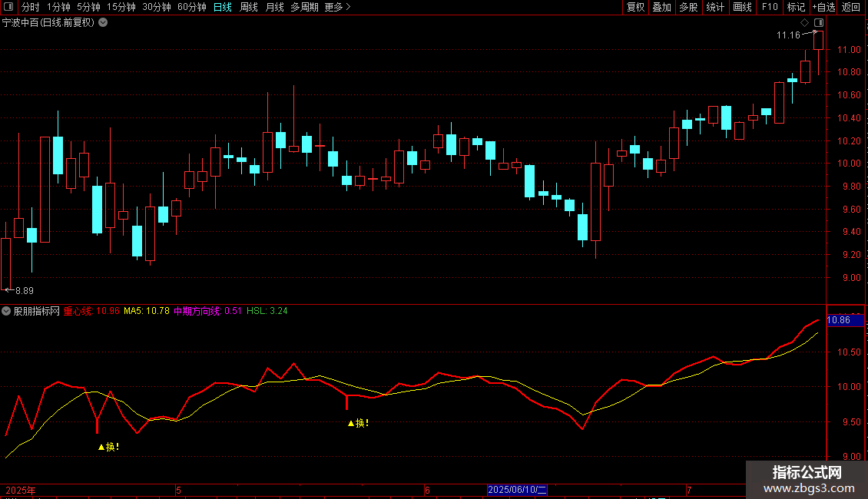868x499 pixels.
Task: Toggle the left sidebar panel icon
Action: point(8,7)
